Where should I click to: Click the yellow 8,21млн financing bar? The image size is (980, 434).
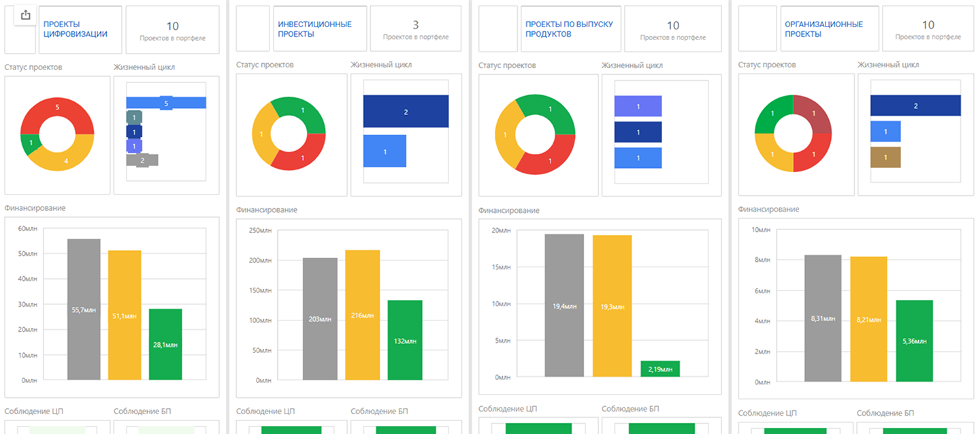pos(869,318)
